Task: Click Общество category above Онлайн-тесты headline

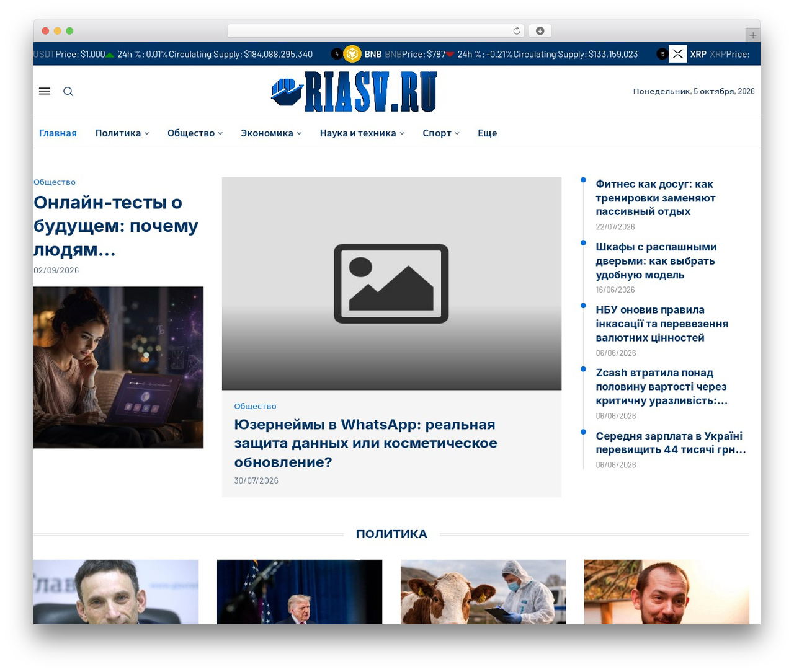Action: pyautogui.click(x=55, y=182)
